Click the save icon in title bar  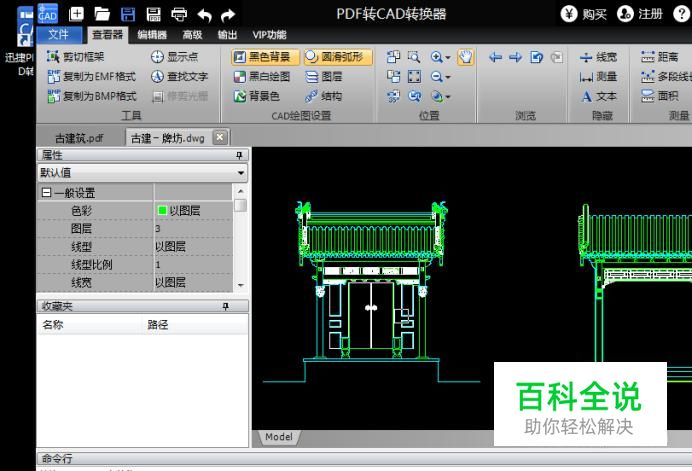pos(128,13)
